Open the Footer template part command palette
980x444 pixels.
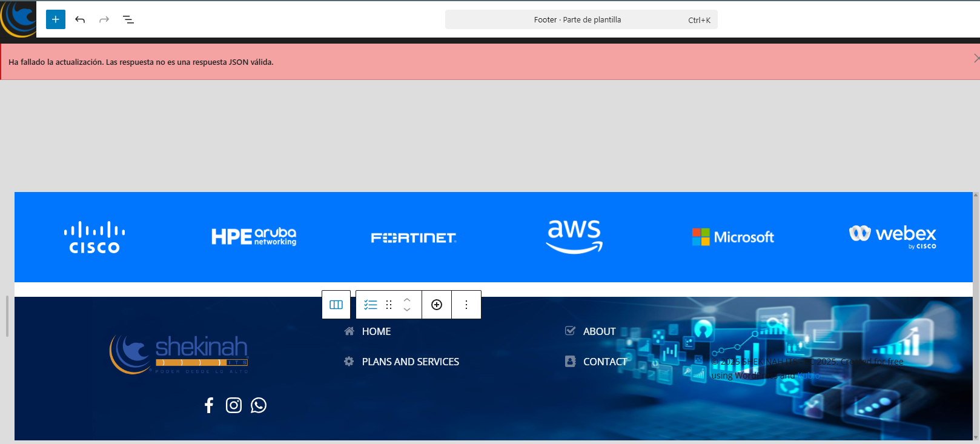coord(581,19)
